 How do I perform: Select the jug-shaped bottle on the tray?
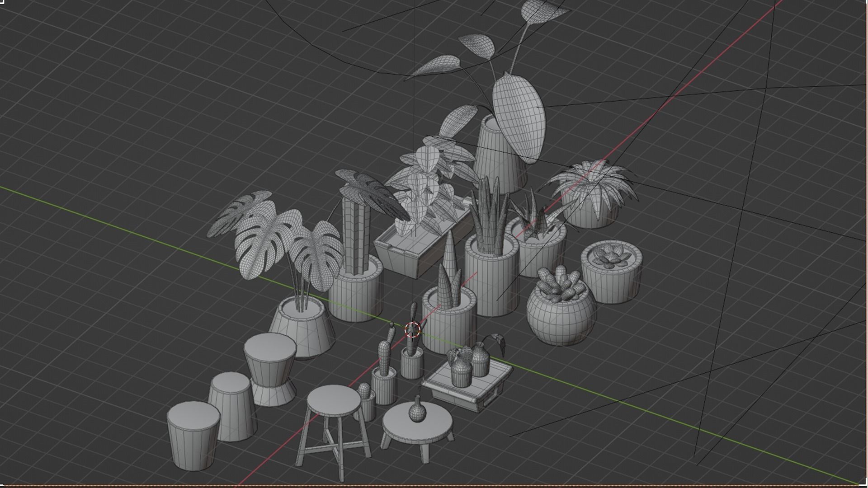[x=480, y=359]
